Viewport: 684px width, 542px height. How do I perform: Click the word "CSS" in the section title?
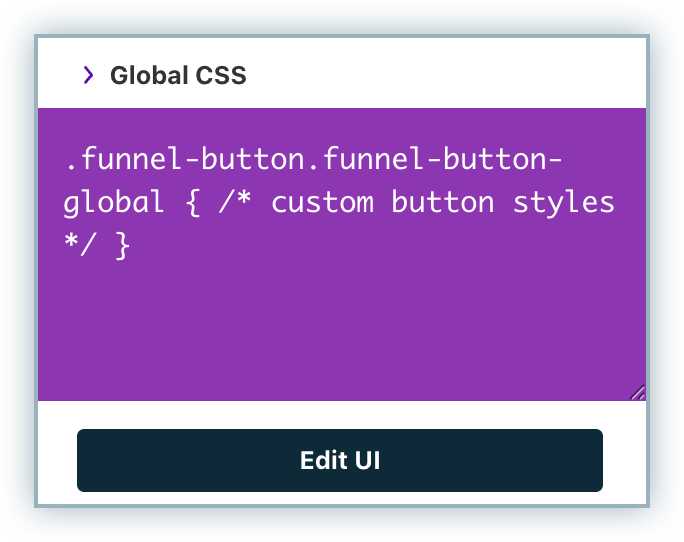[222, 75]
